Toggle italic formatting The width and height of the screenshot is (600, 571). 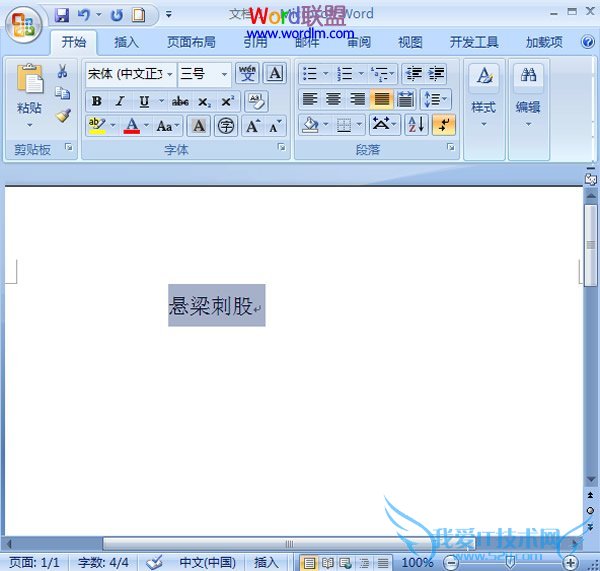[120, 101]
